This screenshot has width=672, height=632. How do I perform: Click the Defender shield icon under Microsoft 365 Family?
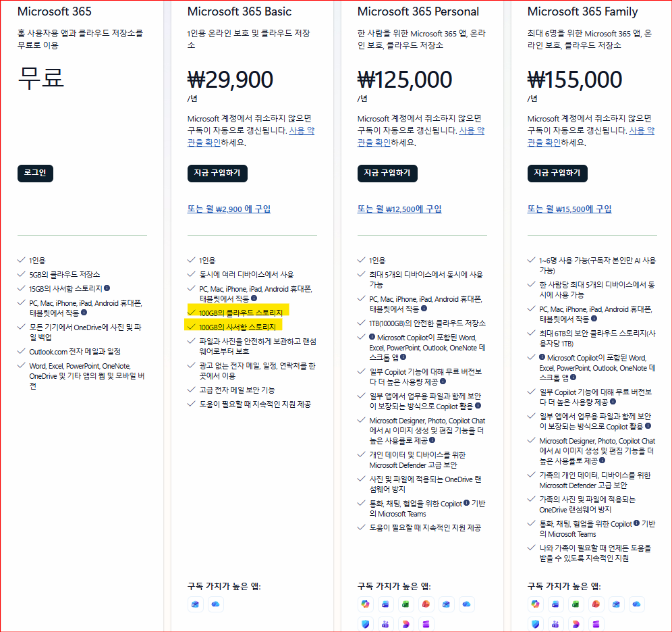pyautogui.click(x=535, y=624)
